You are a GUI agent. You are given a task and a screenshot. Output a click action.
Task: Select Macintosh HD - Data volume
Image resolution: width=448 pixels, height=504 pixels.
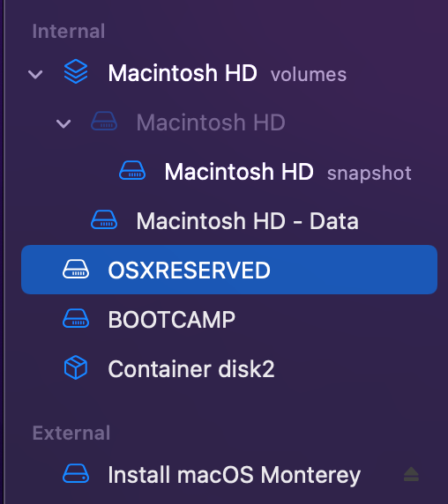[x=229, y=221]
